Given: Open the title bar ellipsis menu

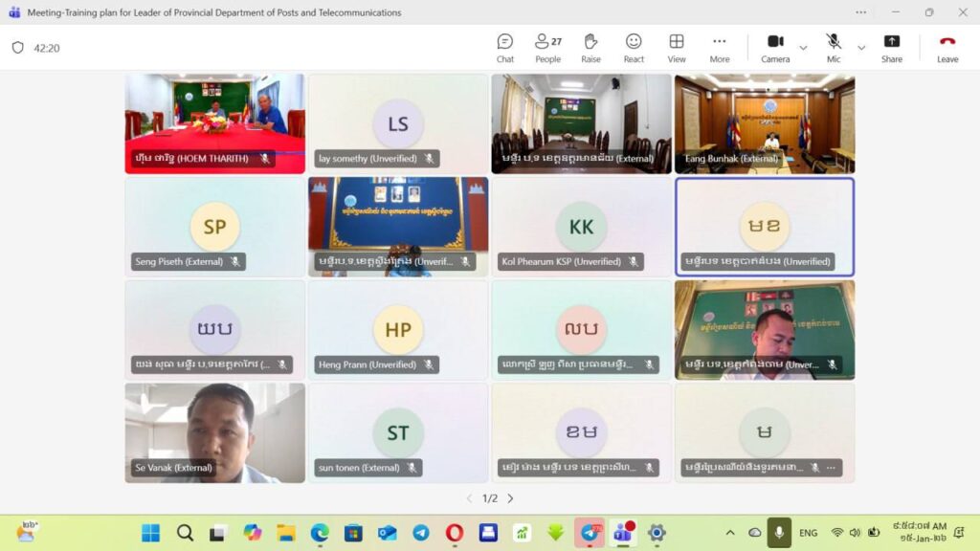Looking at the screenshot, I should tap(861, 12).
